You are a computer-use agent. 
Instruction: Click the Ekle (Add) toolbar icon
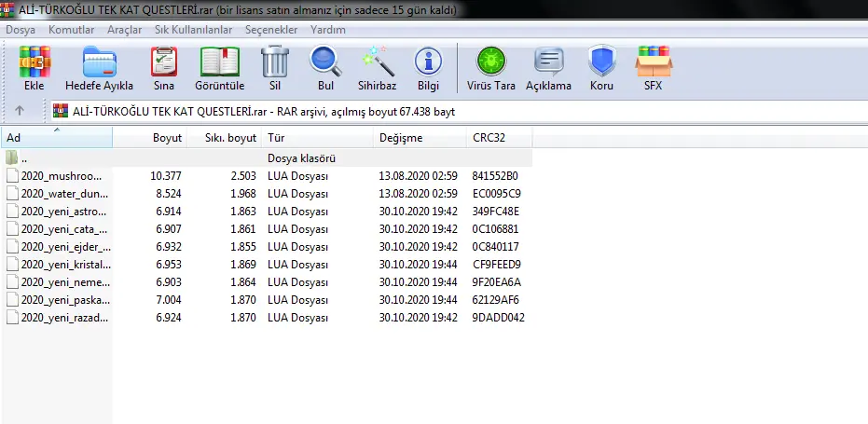pos(34,62)
